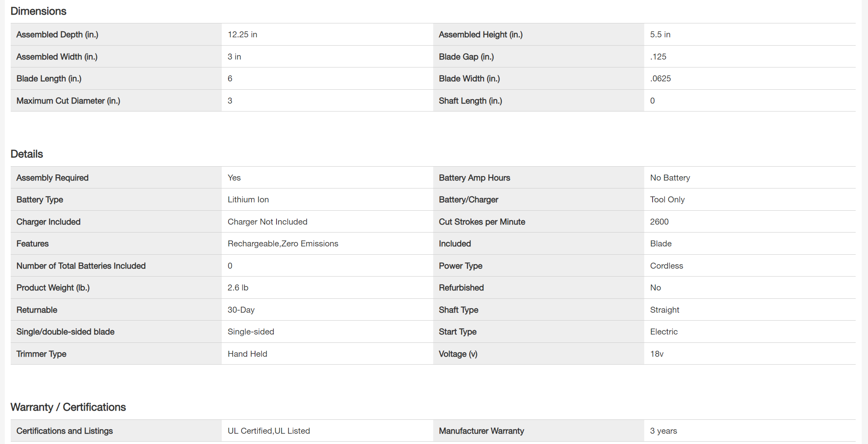Click the Maximum Cut Diameter label
868x444 pixels.
coord(68,101)
